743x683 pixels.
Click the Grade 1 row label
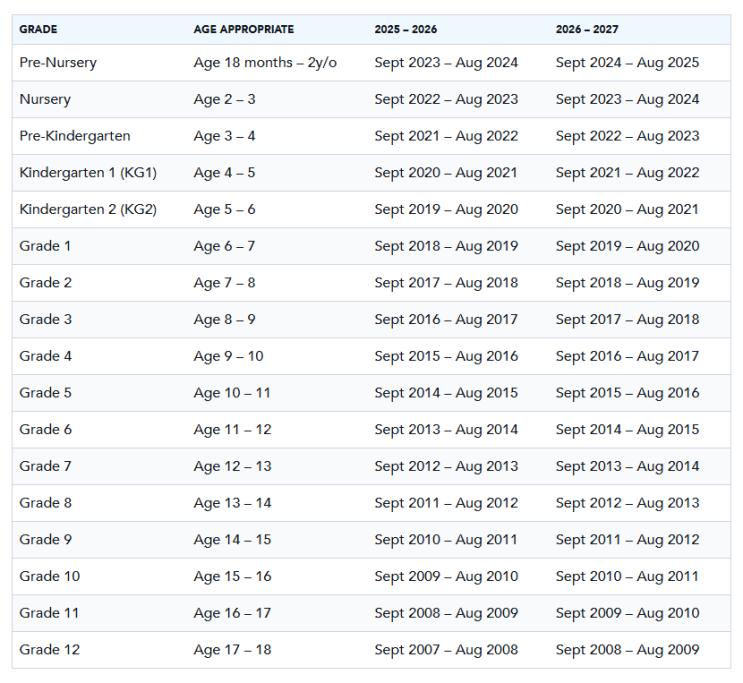point(45,246)
